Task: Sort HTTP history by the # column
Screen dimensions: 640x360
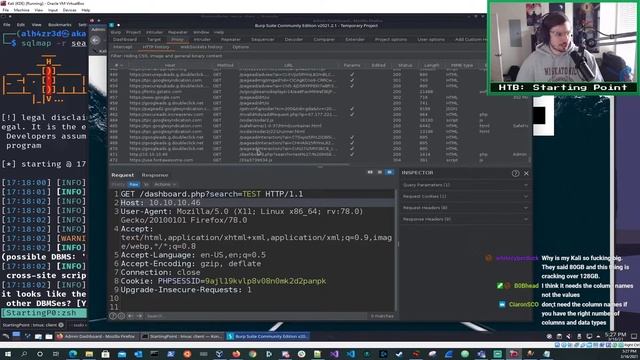Action: [118, 65]
